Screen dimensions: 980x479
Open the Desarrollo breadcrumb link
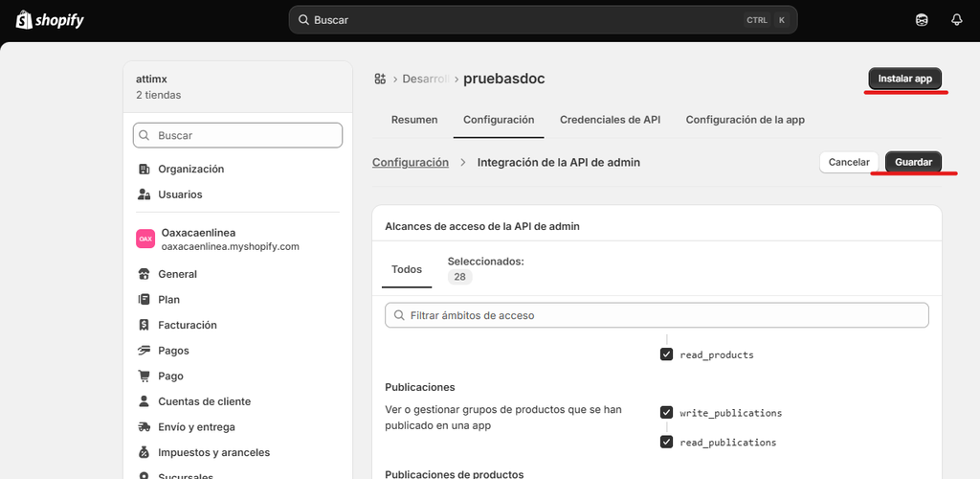click(x=426, y=79)
